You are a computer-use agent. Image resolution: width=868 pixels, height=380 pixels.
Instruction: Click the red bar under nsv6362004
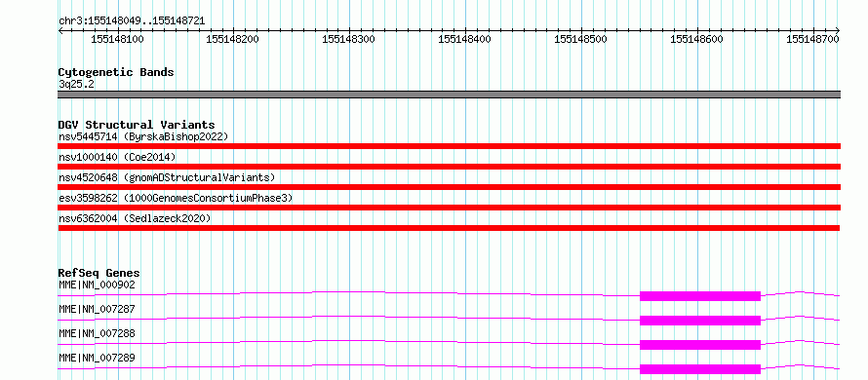(x=449, y=228)
